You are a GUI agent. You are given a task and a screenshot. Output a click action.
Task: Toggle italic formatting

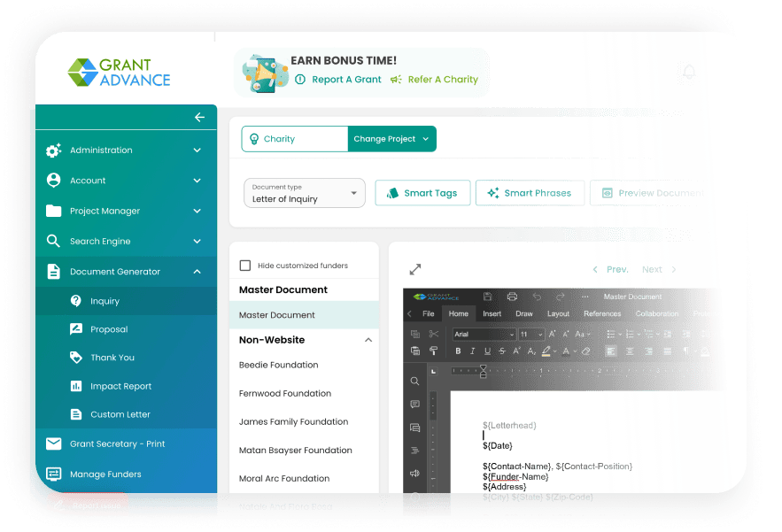(x=472, y=351)
